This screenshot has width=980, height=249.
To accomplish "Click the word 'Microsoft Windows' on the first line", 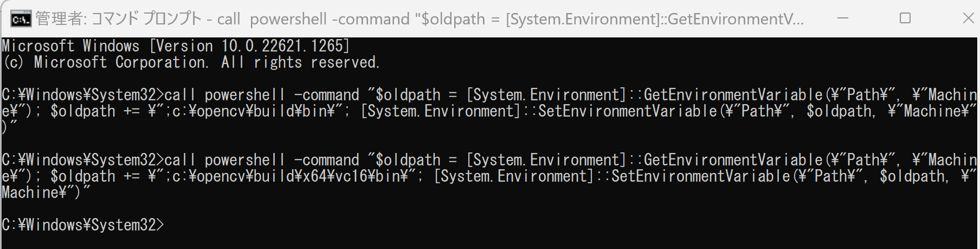I will (x=70, y=46).
